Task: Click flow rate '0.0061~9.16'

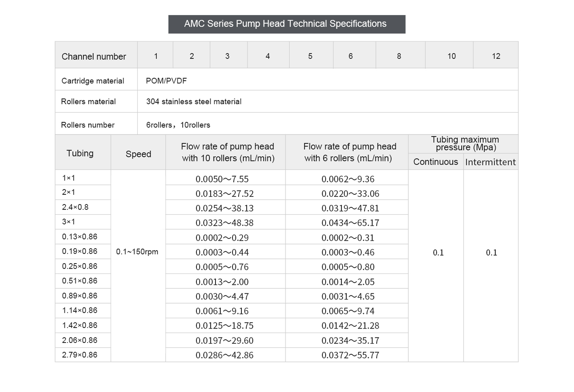Action: 222,311
